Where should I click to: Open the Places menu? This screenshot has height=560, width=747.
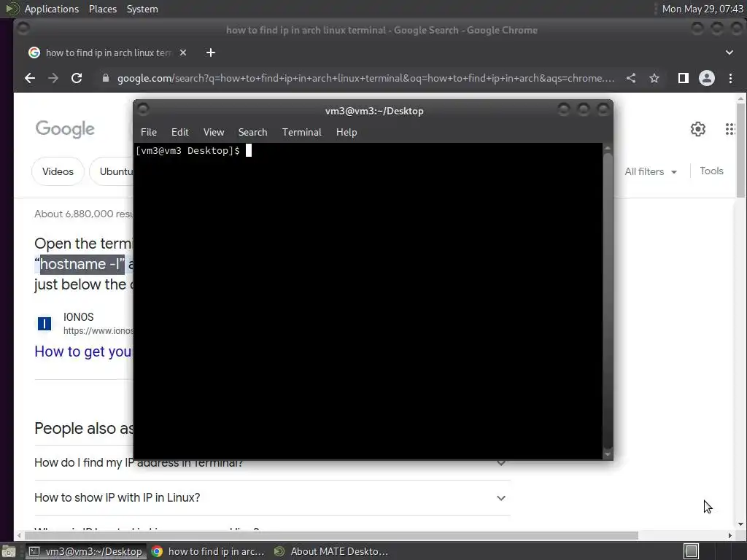(x=102, y=9)
